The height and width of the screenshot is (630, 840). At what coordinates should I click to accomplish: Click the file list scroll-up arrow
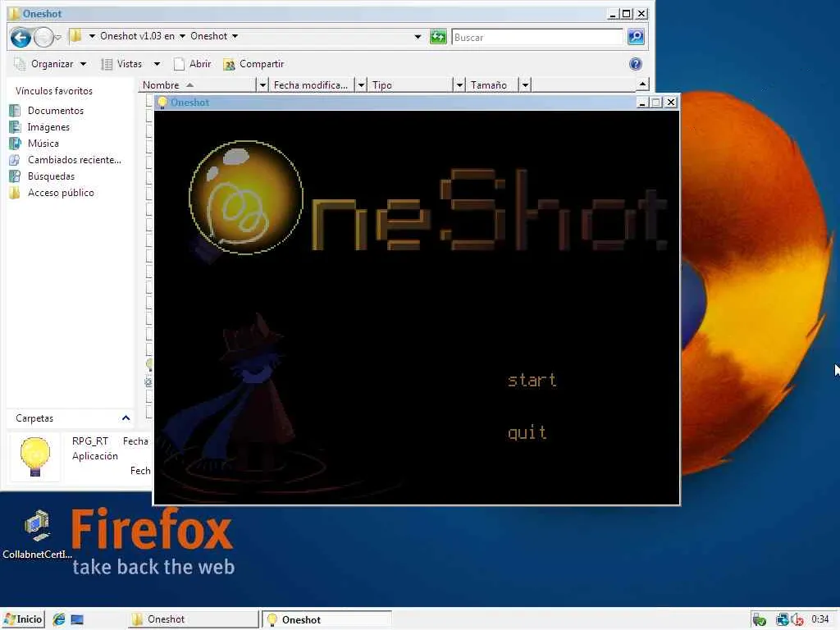point(642,84)
